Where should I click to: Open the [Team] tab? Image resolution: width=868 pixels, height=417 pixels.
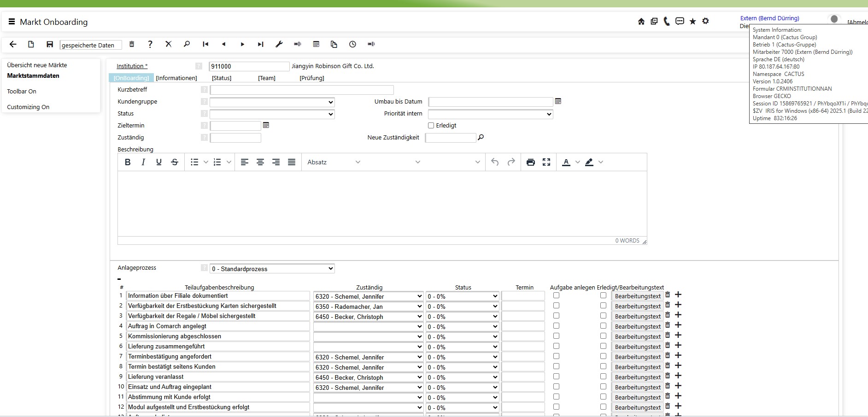[266, 78]
